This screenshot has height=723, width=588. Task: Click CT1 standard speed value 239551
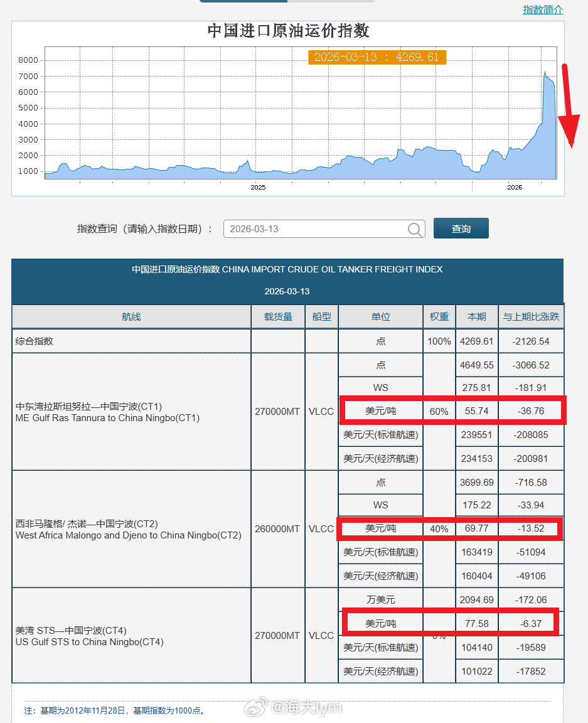[x=476, y=435]
